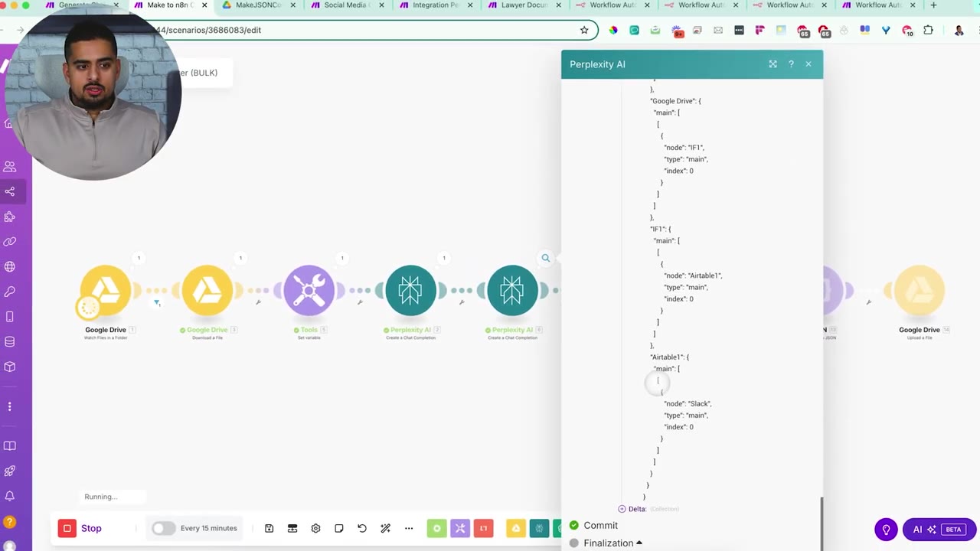Expand the Delta collection in output
980x551 pixels.
(622, 509)
